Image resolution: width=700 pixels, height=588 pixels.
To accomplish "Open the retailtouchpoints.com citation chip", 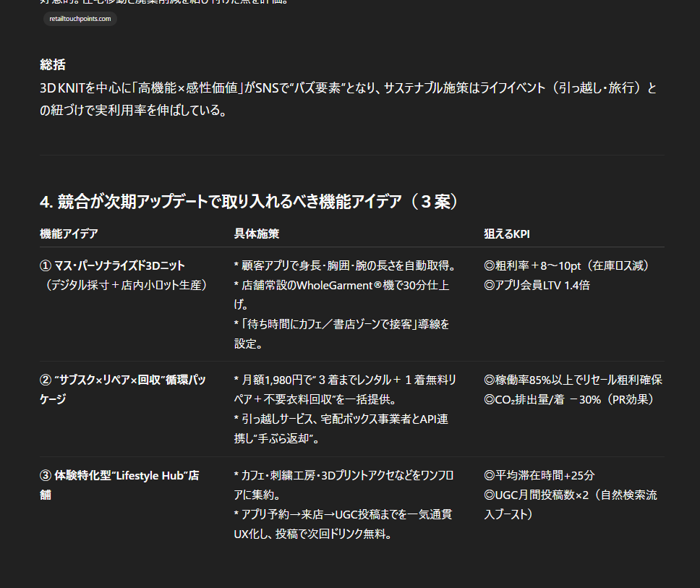I will point(80,19).
